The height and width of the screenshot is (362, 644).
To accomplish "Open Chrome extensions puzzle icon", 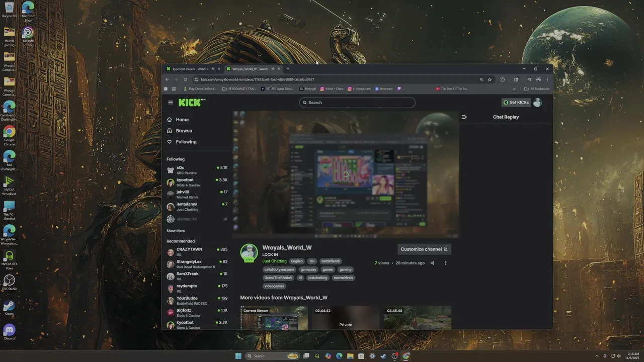I will tap(502, 79).
